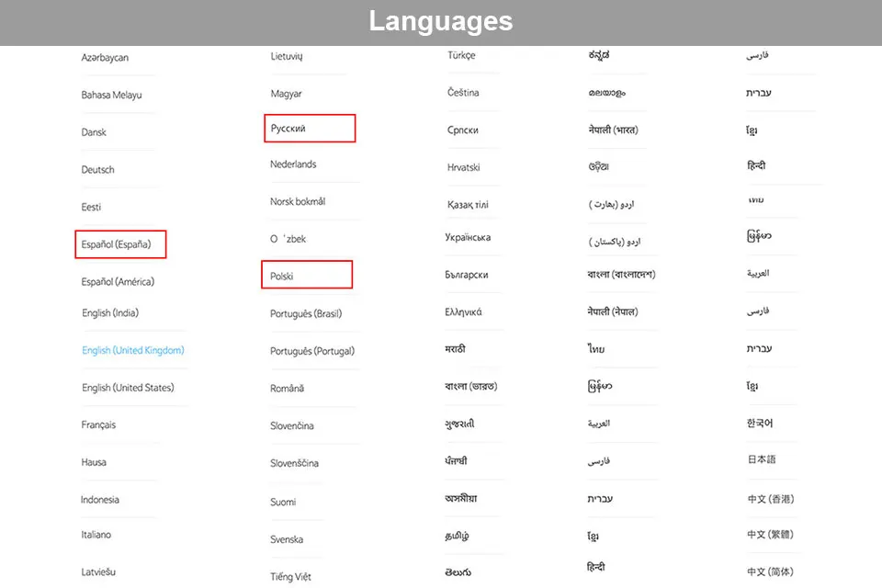
Task: Select తెలుగు language
Action: click(x=458, y=572)
